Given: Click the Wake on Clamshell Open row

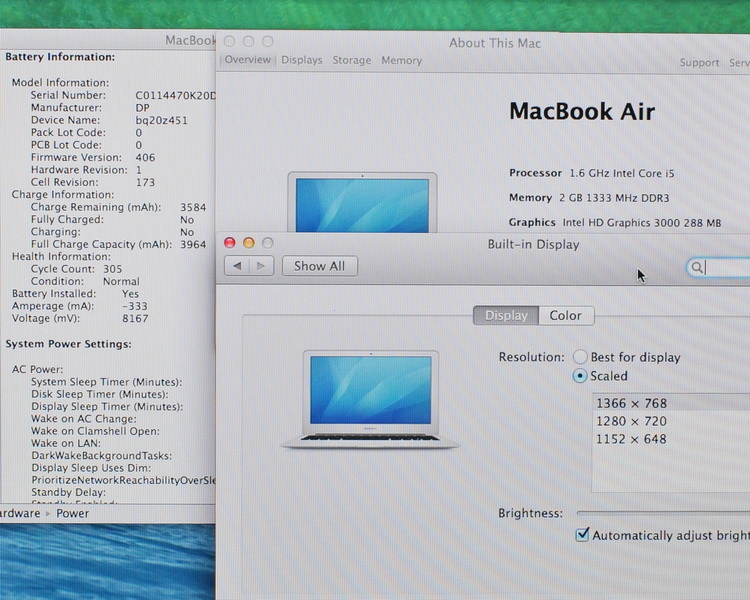Looking at the screenshot, I should (x=95, y=431).
